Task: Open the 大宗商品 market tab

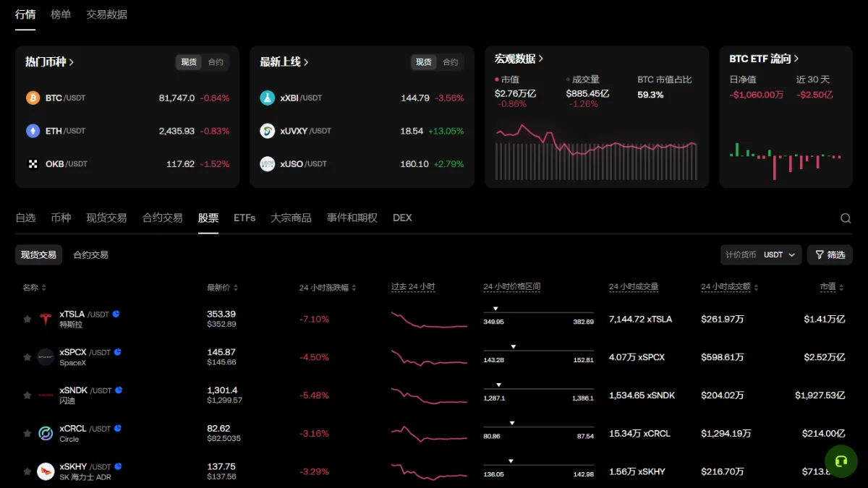Action: click(x=291, y=218)
